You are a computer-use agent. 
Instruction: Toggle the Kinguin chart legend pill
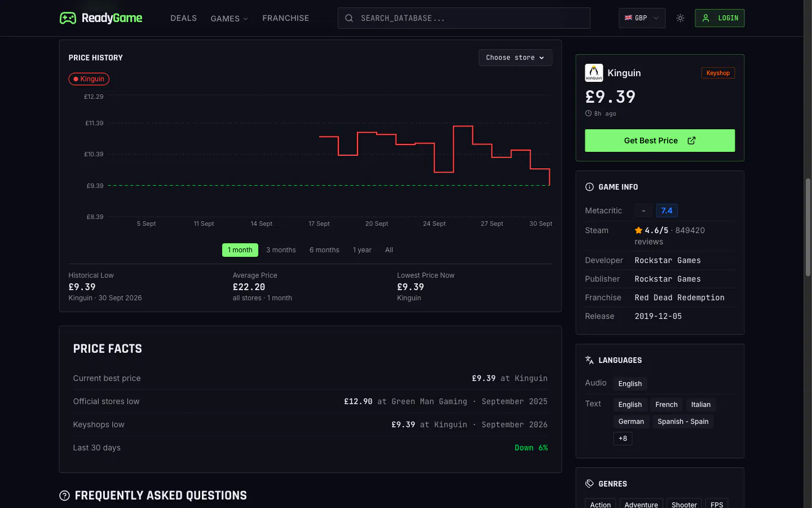[x=89, y=79]
